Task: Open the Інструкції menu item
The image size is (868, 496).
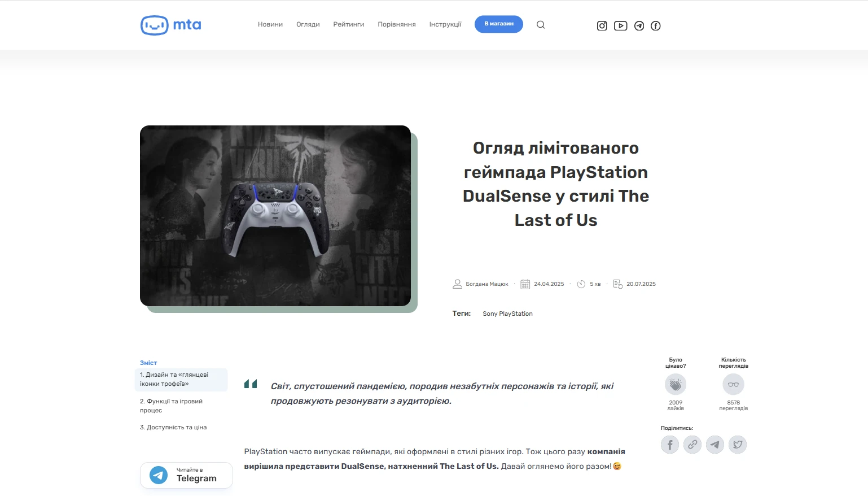Action: click(x=445, y=25)
